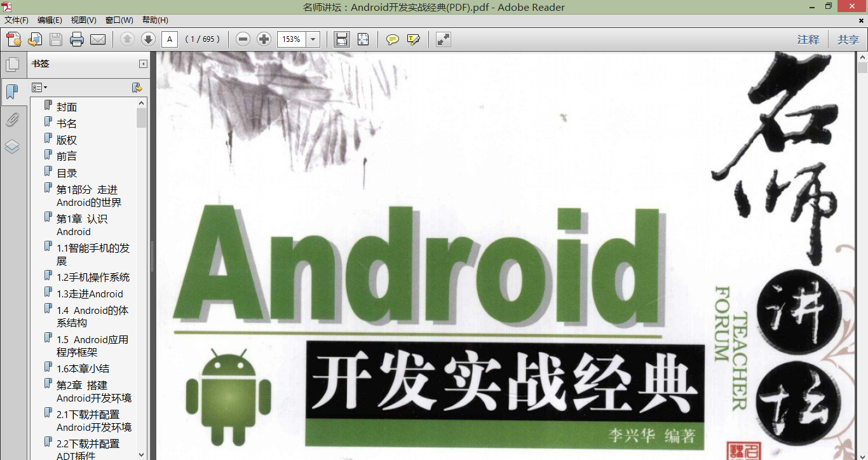
Task: Open the 共享 share pane
Action: pos(848,39)
